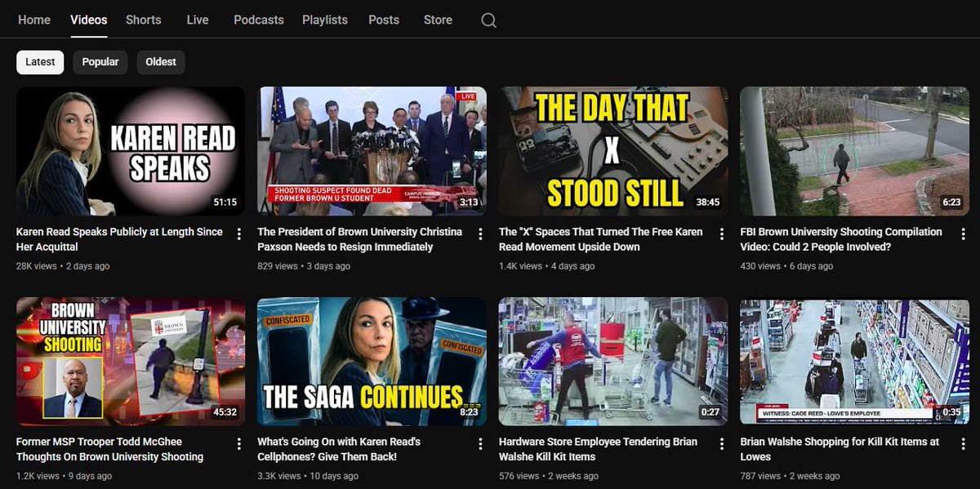Viewport: 980px width, 489px height.
Task: Open three-dot menu for "X" Spaces video
Action: tap(722, 234)
